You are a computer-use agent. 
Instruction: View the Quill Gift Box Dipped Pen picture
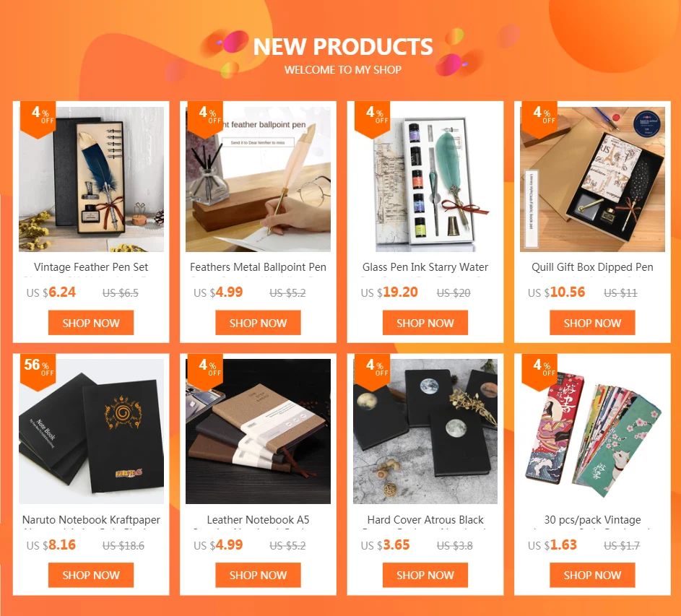(x=592, y=179)
